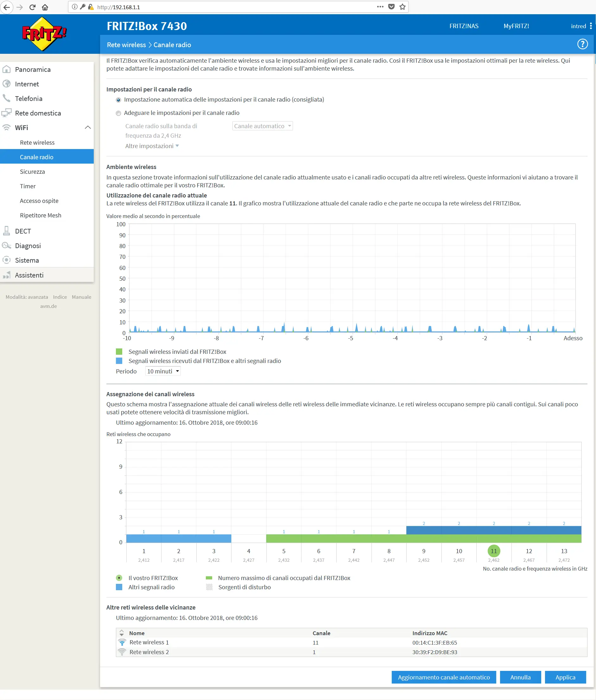Click the saved password key icon
The image size is (596, 700).
(82, 7)
